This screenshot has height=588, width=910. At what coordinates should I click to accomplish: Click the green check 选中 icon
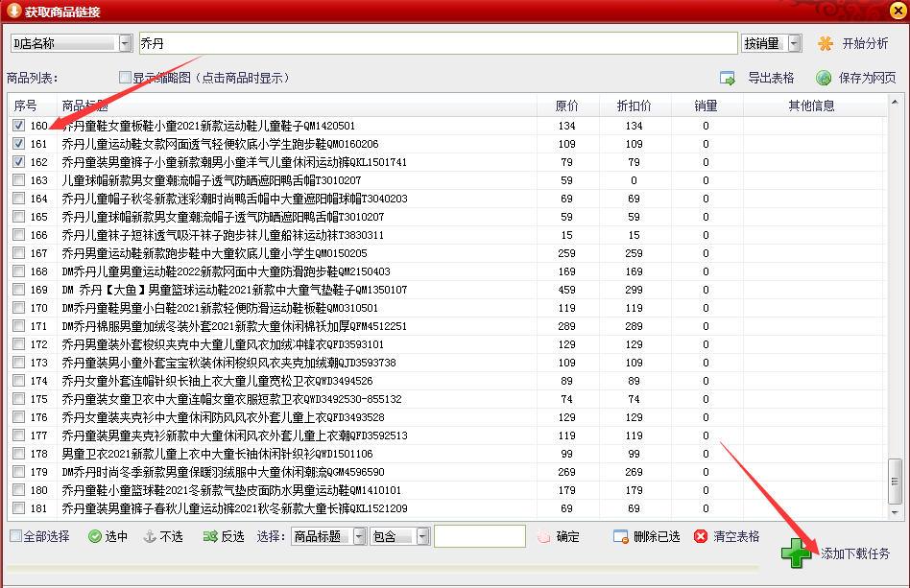point(95,536)
